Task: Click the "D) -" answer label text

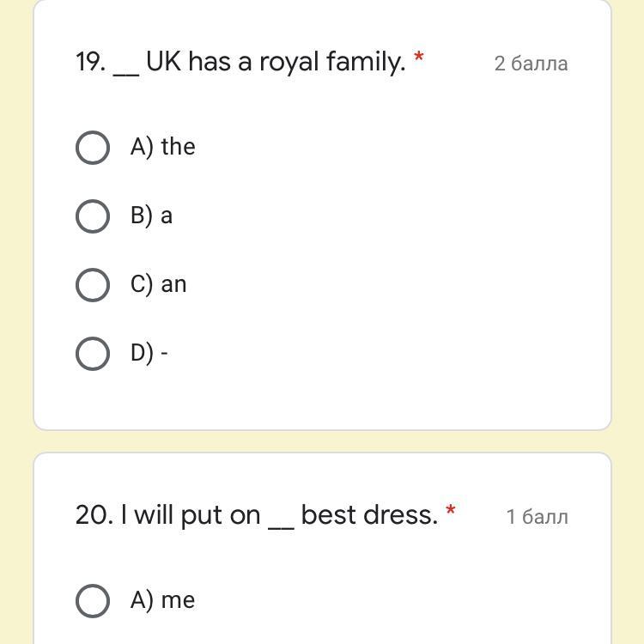Action: pyautogui.click(x=149, y=353)
